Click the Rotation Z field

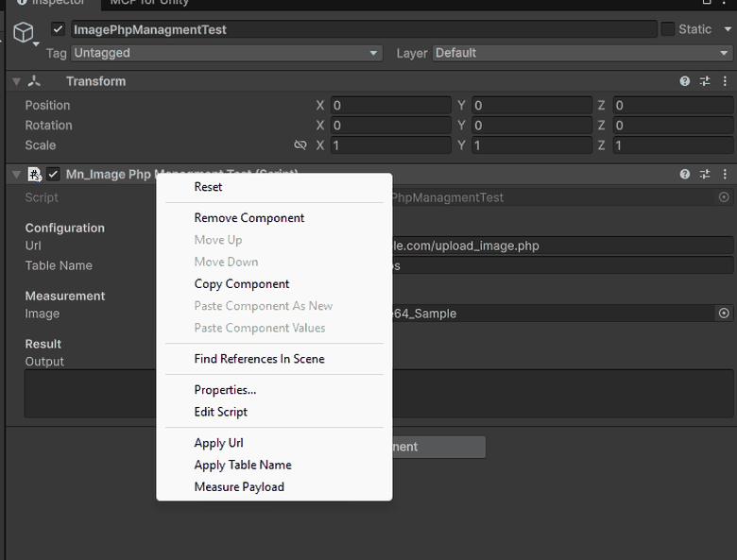point(674,126)
